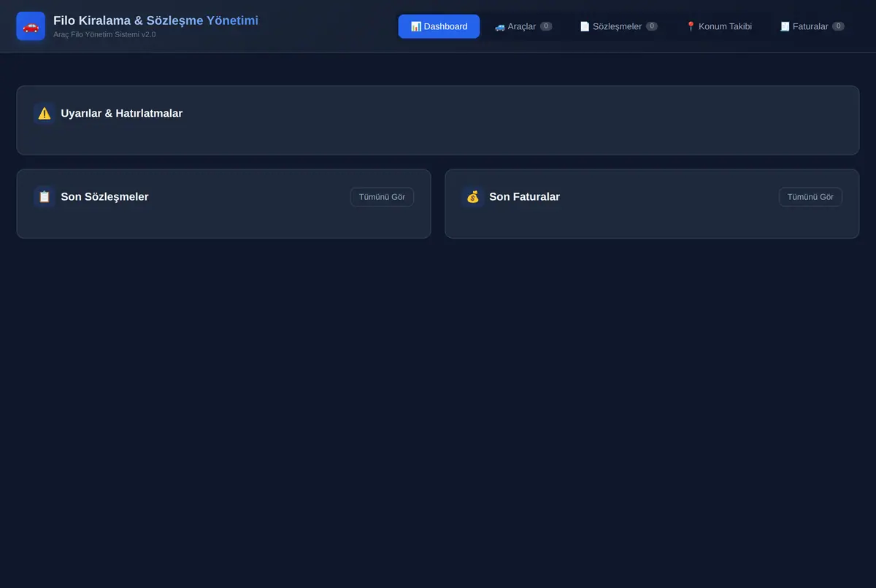The image size is (876, 588).
Task: Click the clipboard icon beside Son Sözleşmeler
Action: click(x=45, y=196)
